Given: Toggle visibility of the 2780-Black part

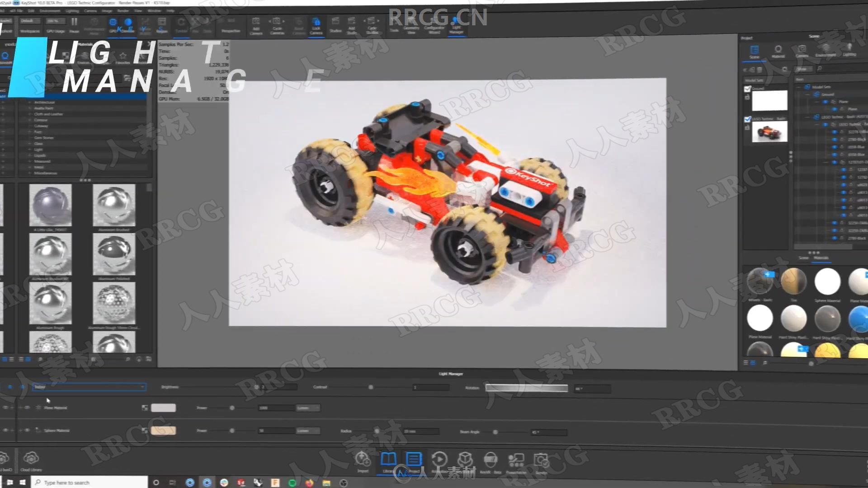Looking at the screenshot, I should [x=835, y=139].
